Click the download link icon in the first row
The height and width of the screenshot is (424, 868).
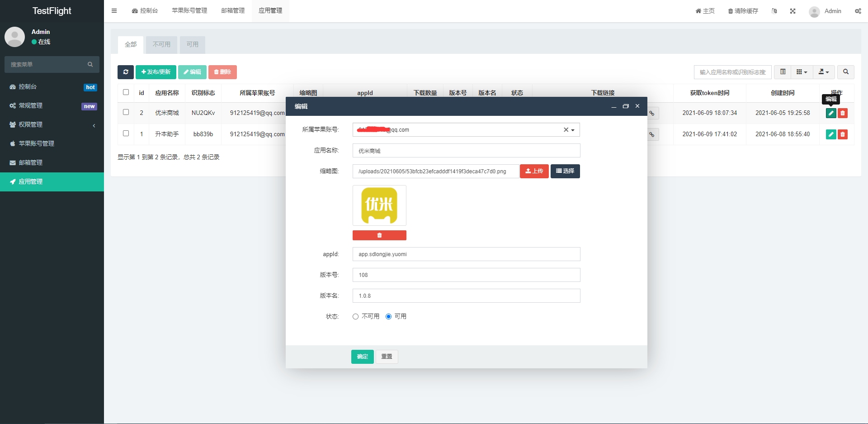tap(652, 113)
